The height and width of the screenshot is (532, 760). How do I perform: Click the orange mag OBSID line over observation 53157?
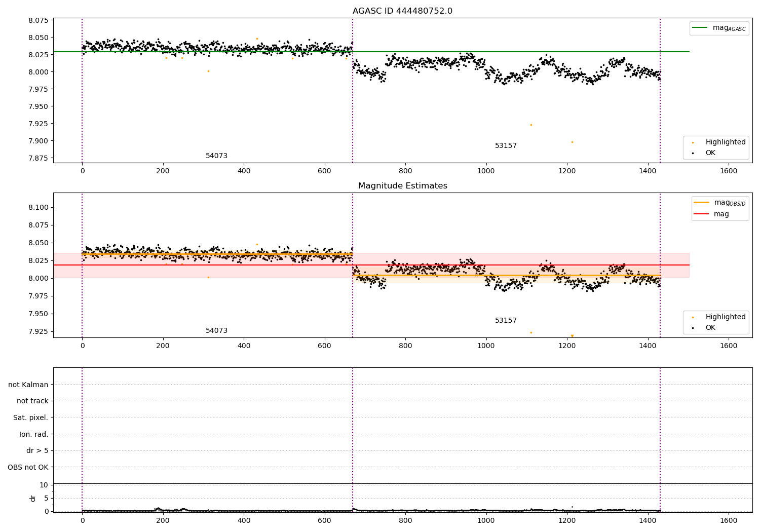coord(507,275)
